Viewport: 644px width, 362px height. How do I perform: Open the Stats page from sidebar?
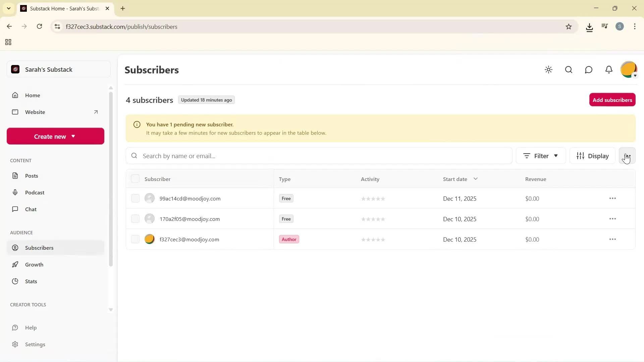tap(31, 281)
